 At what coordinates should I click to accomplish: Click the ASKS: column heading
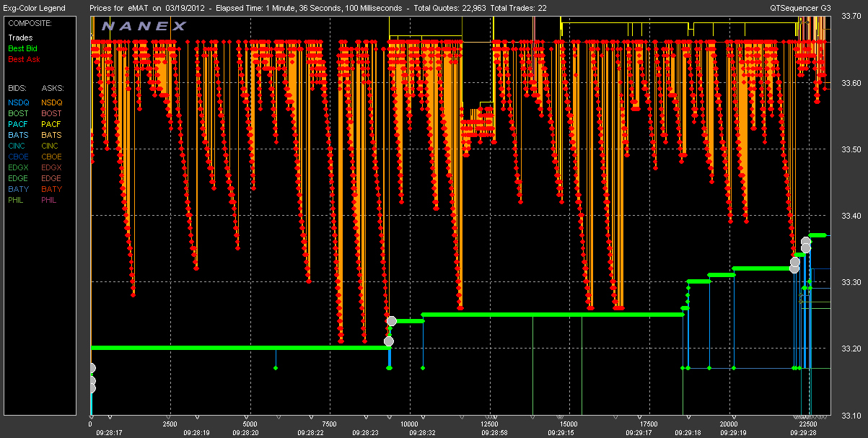[x=52, y=88]
